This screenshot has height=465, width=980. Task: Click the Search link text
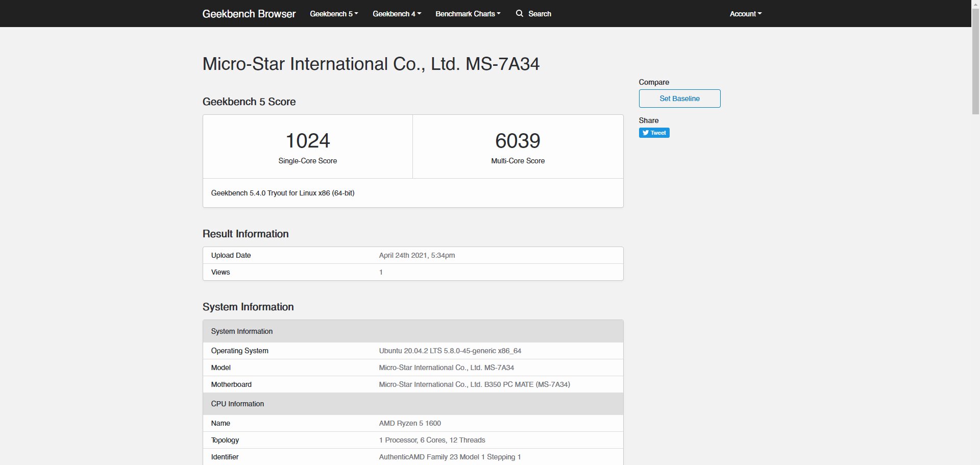tap(540, 14)
